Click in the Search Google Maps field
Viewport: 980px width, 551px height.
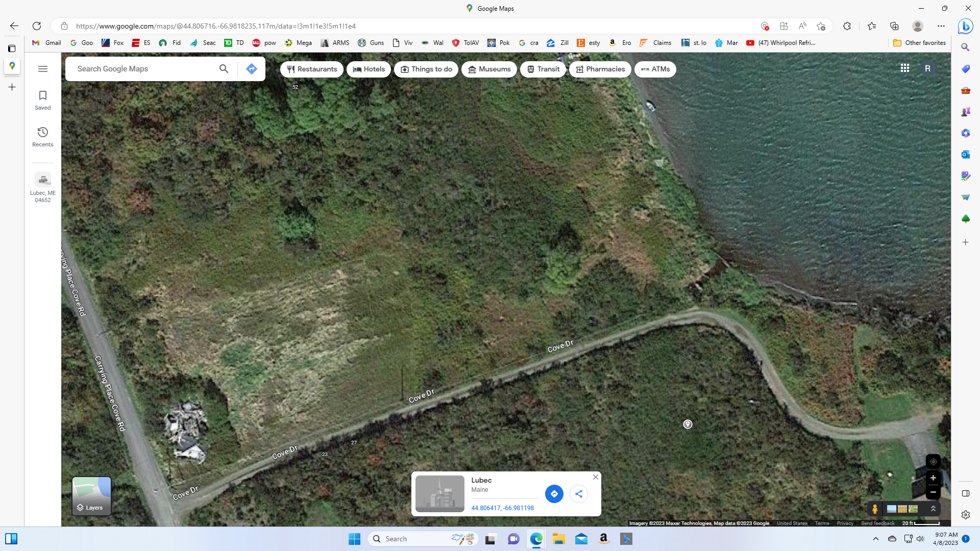[x=143, y=69]
